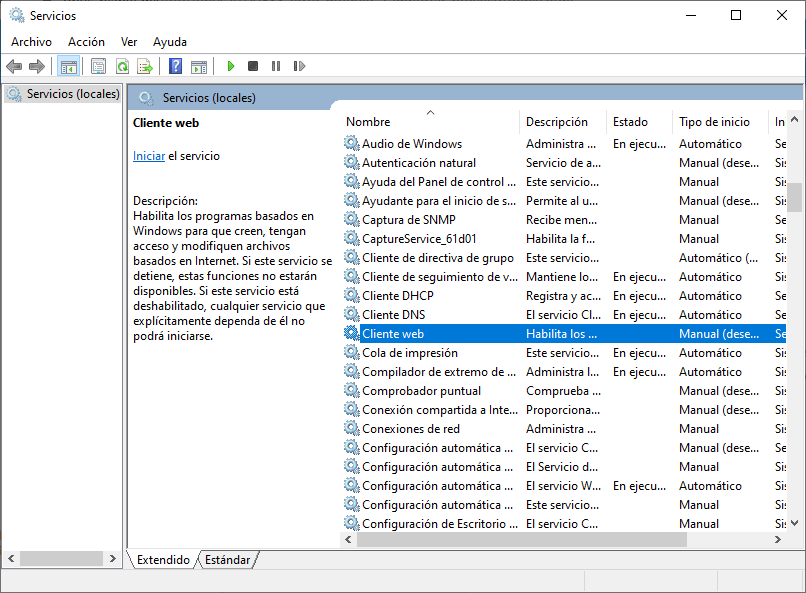This screenshot has height=593, width=806.
Task: Click the Refresh toolbar icon
Action: tap(122, 67)
